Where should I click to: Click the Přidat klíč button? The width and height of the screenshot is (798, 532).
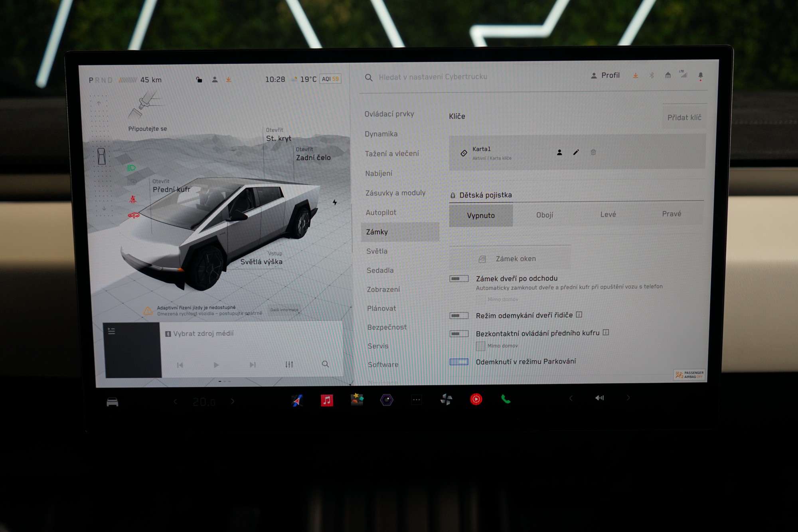684,117
